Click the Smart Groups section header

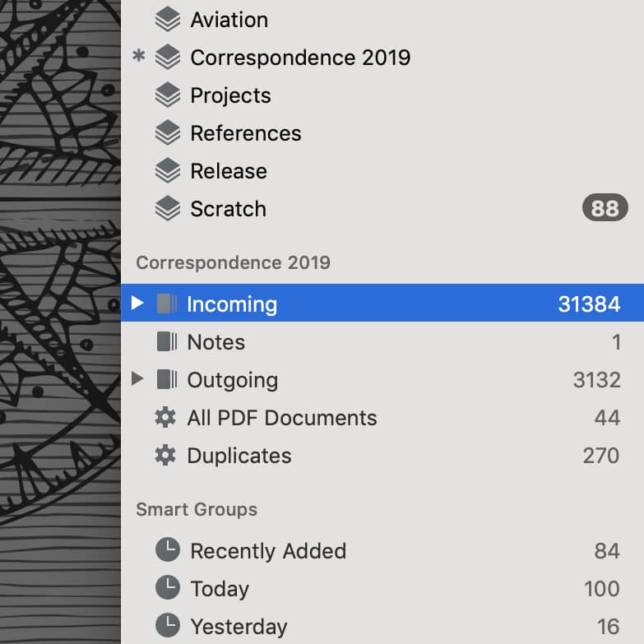tap(197, 510)
